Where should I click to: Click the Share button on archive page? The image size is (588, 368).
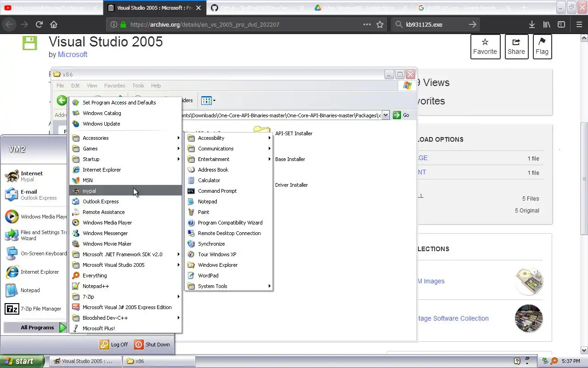tap(516, 46)
